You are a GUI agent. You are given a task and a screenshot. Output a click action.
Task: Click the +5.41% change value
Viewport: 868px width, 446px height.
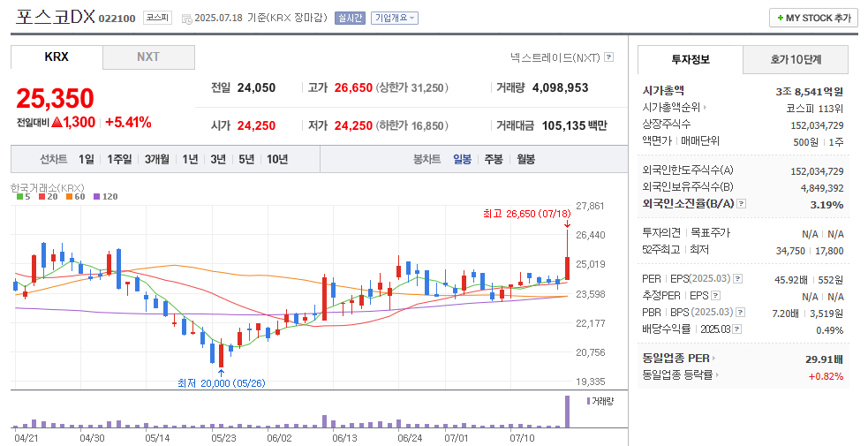coord(128,122)
